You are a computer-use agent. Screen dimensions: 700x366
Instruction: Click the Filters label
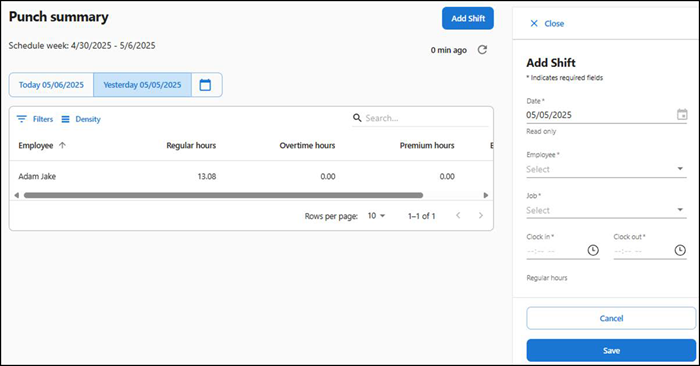pos(43,119)
